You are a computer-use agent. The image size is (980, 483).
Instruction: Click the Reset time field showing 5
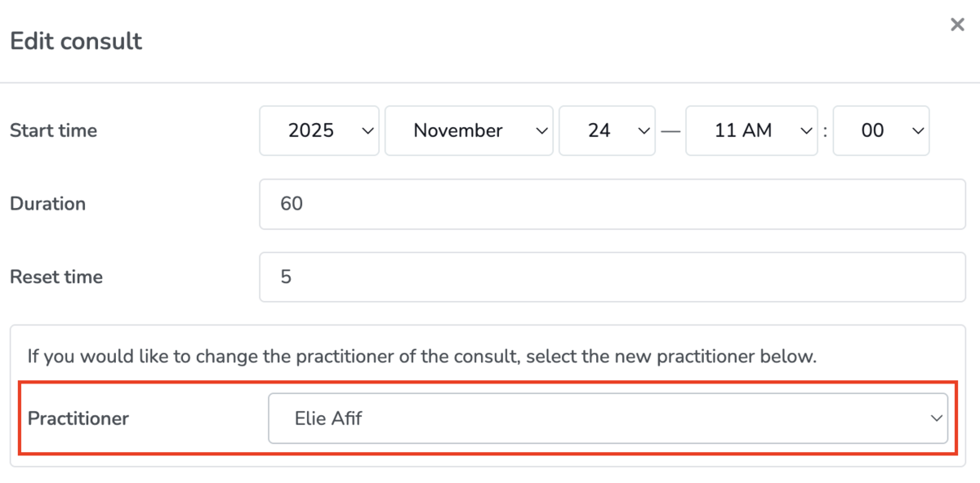point(612,277)
